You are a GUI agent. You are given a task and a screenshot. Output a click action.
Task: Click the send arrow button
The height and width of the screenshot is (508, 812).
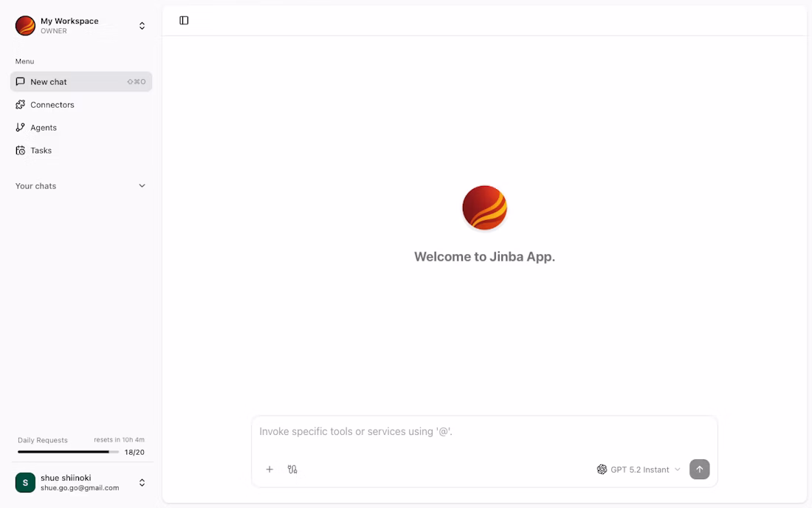(699, 469)
